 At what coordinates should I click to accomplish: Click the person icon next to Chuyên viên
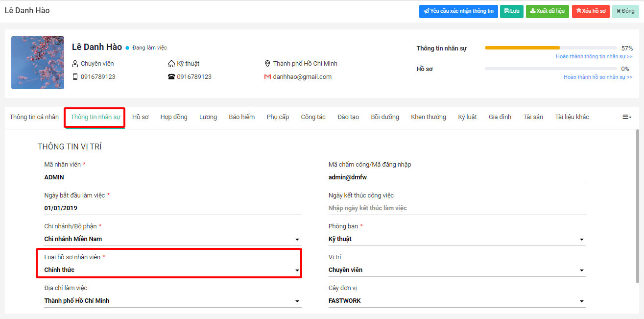tap(75, 64)
